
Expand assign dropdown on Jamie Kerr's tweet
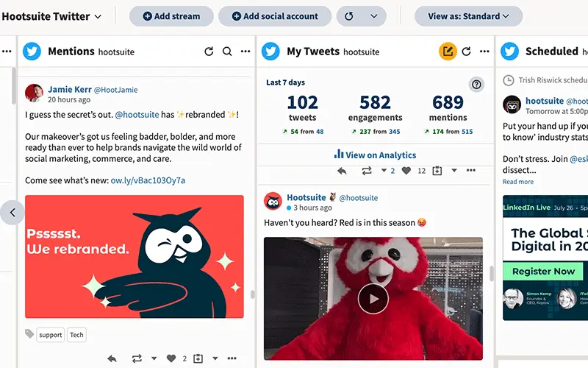(x=215, y=358)
